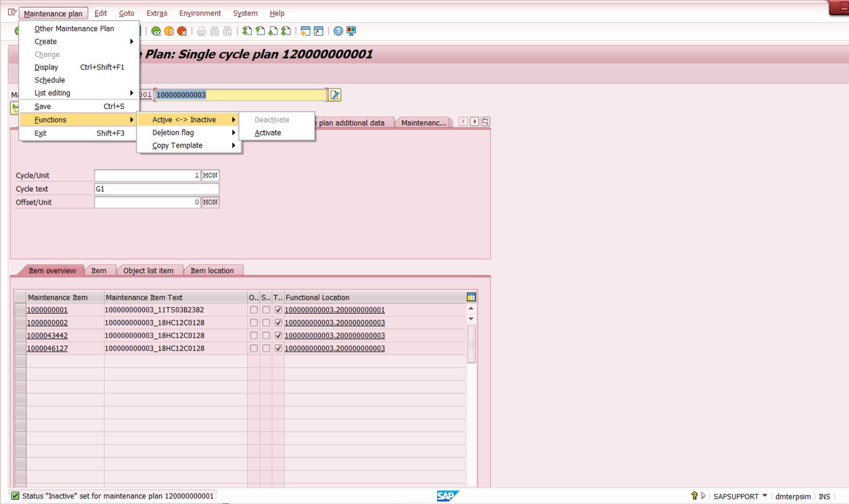Click the Create New Session icon

click(305, 31)
